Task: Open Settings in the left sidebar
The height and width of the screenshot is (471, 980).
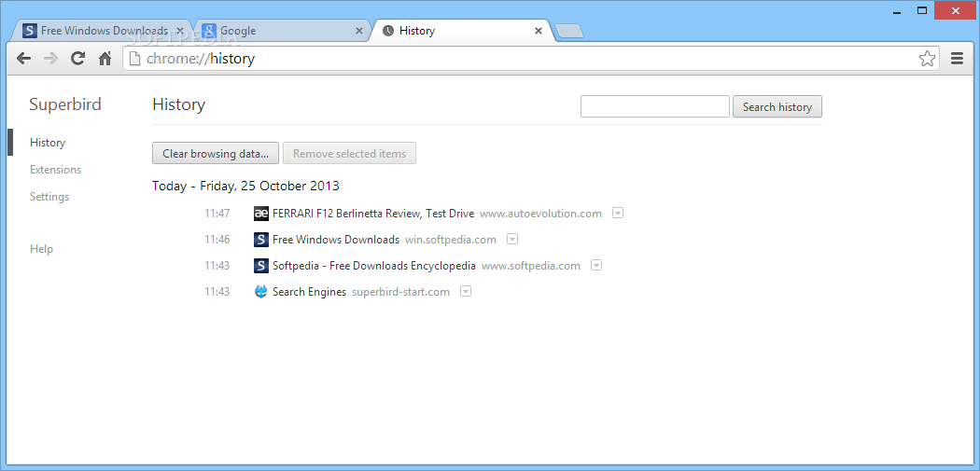Action: (49, 197)
